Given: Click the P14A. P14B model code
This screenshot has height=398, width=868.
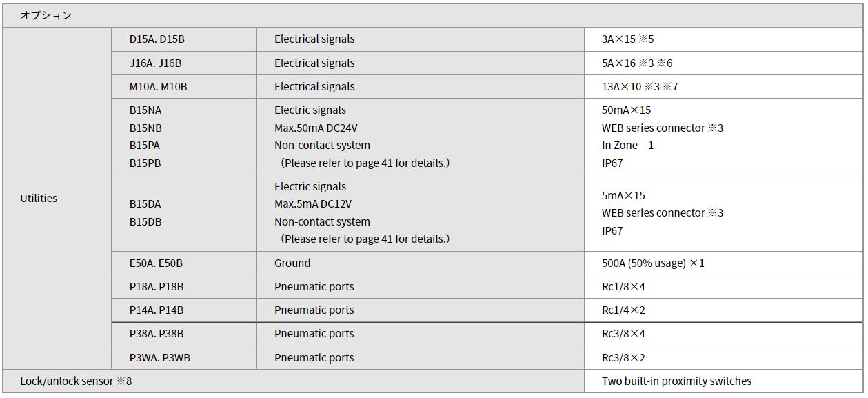Looking at the screenshot, I should tap(157, 310).
